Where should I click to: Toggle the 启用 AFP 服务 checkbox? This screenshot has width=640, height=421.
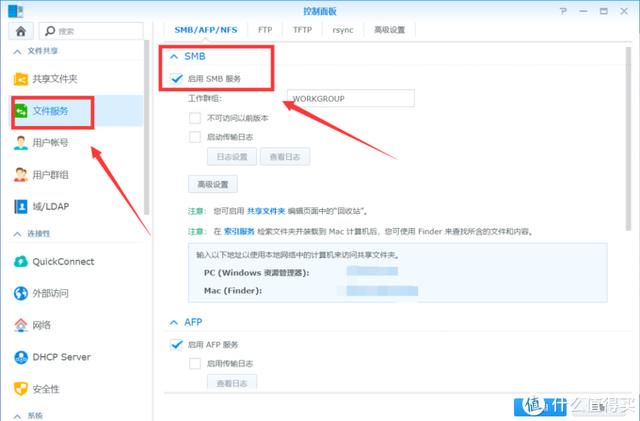coord(176,344)
